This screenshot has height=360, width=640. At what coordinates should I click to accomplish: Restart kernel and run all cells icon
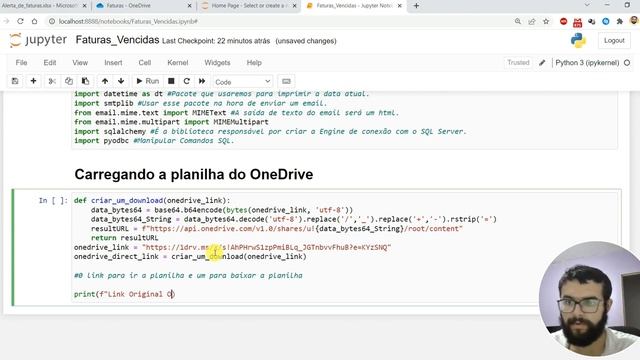tap(202, 81)
